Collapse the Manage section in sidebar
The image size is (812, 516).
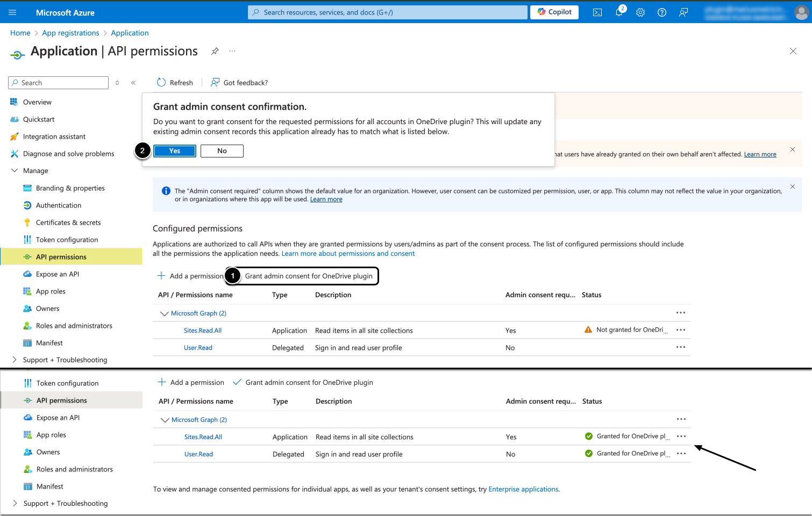[x=15, y=170]
